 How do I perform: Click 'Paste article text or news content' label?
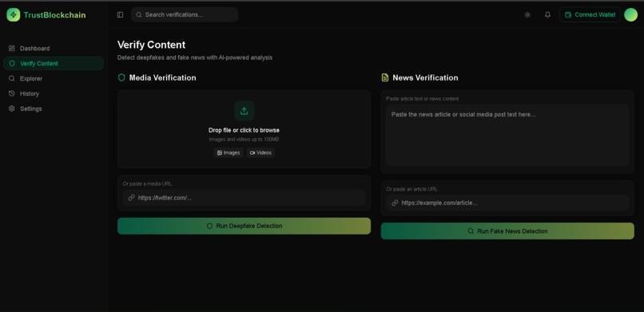point(423,99)
